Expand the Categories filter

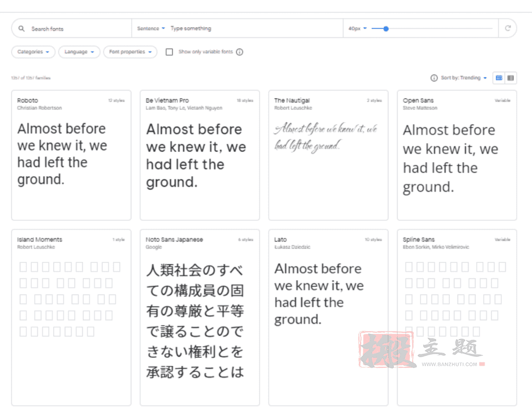click(x=33, y=52)
